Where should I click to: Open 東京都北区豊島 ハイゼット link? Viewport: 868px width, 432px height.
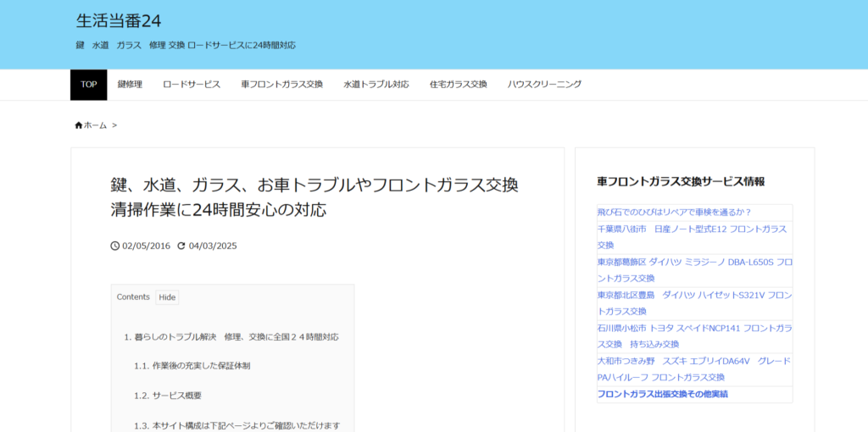[694, 303]
